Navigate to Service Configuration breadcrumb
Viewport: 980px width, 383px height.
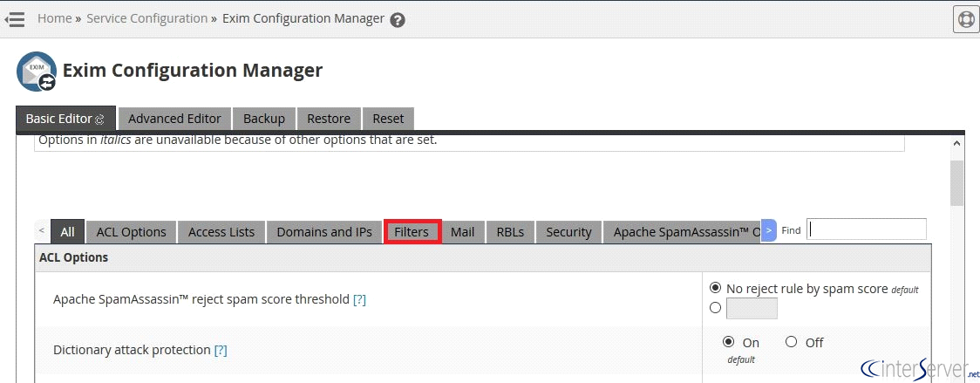click(x=146, y=18)
